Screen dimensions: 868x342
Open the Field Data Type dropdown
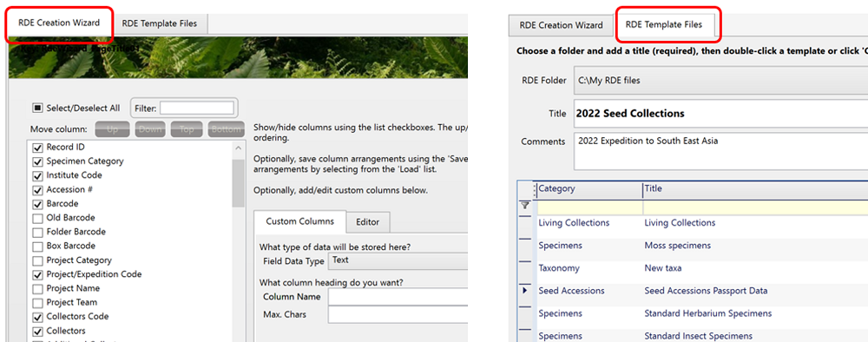pos(398,261)
